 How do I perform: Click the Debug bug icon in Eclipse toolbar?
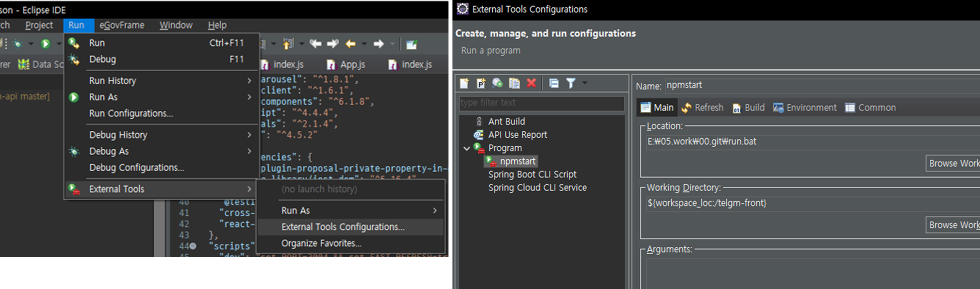pos(18,44)
